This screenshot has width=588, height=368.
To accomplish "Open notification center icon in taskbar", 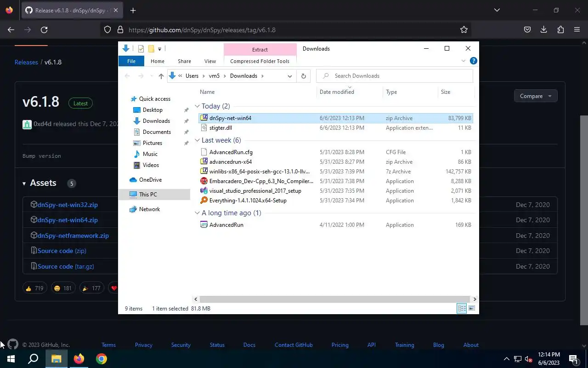I will click(x=573, y=359).
